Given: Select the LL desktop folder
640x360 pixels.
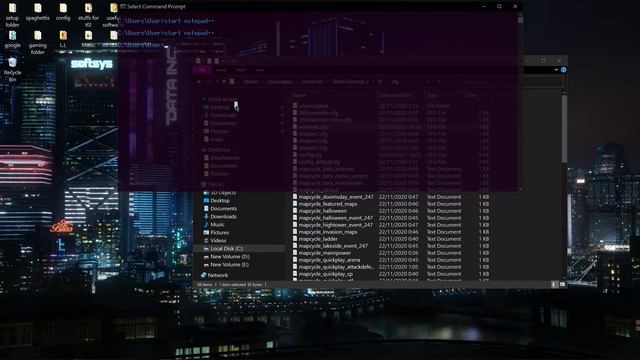Looking at the screenshot, I should point(63,40).
